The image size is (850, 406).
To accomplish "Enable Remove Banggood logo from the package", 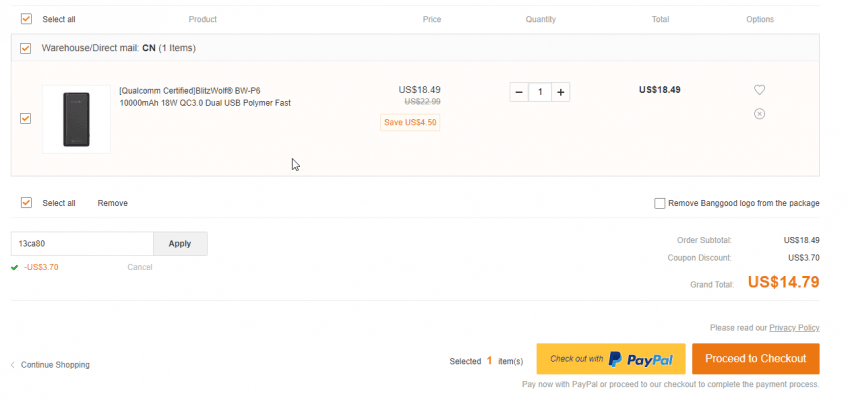I will (x=660, y=203).
